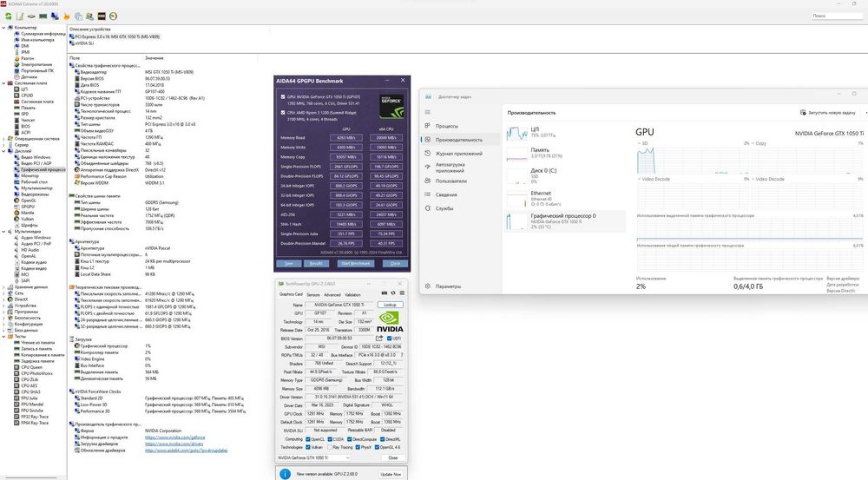Open the OSD black panel toolbar icon
The image size is (868, 480).
tap(102, 16)
